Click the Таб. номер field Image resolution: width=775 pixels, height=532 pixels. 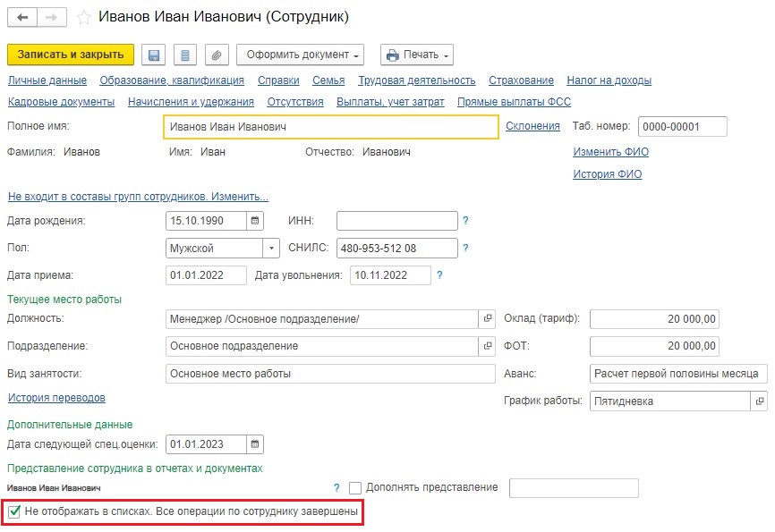coord(683,126)
